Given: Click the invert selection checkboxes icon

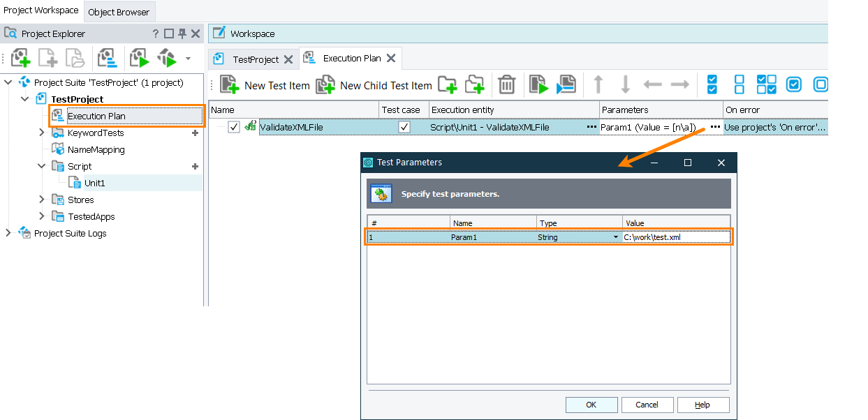Looking at the screenshot, I should click(767, 85).
